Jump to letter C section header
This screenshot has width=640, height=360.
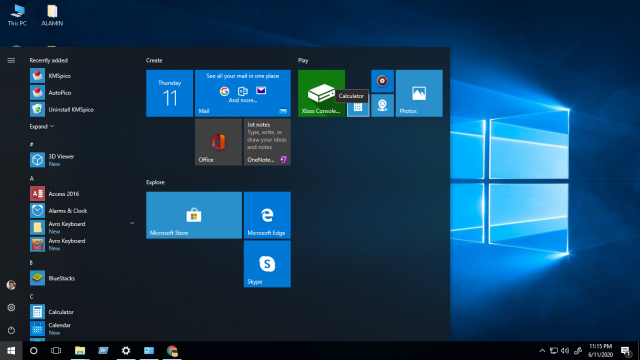[31, 297]
